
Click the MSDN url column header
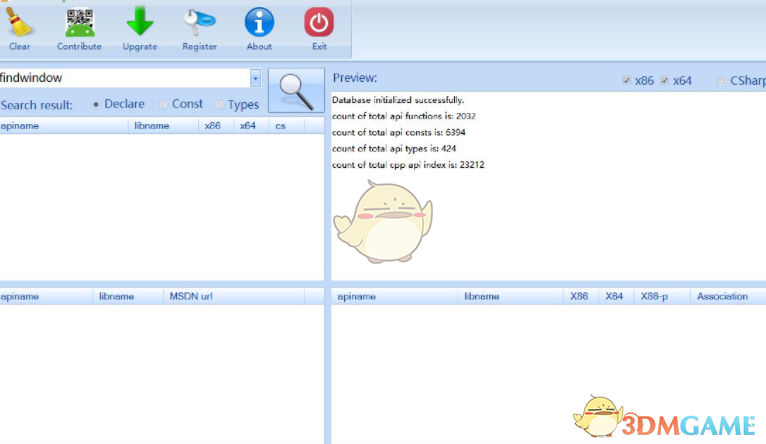pos(234,296)
